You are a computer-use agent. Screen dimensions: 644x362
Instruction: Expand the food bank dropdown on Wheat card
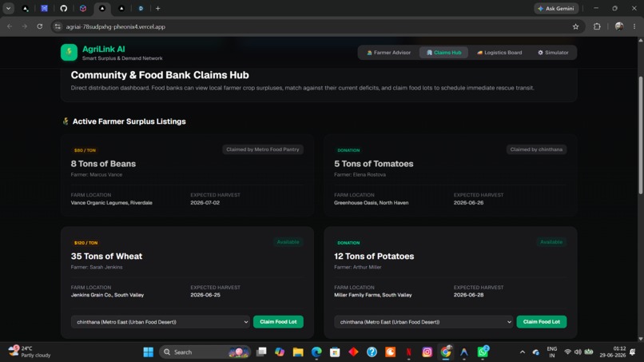160,322
